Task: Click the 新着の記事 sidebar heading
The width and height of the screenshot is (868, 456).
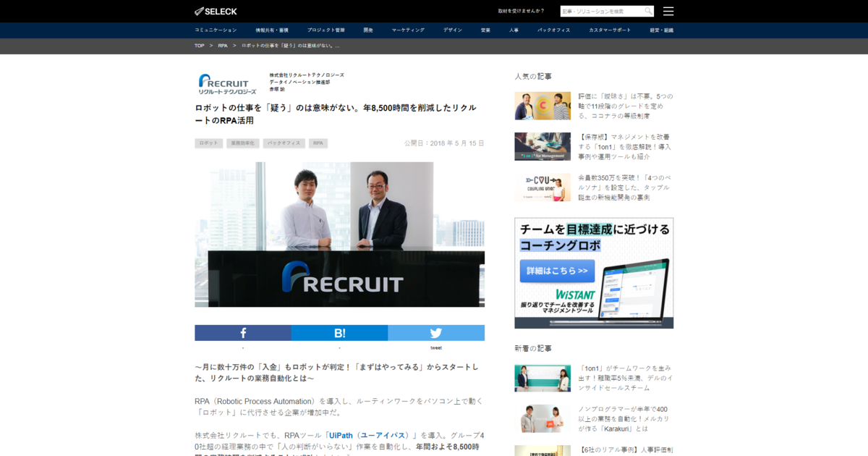Action: [533, 348]
